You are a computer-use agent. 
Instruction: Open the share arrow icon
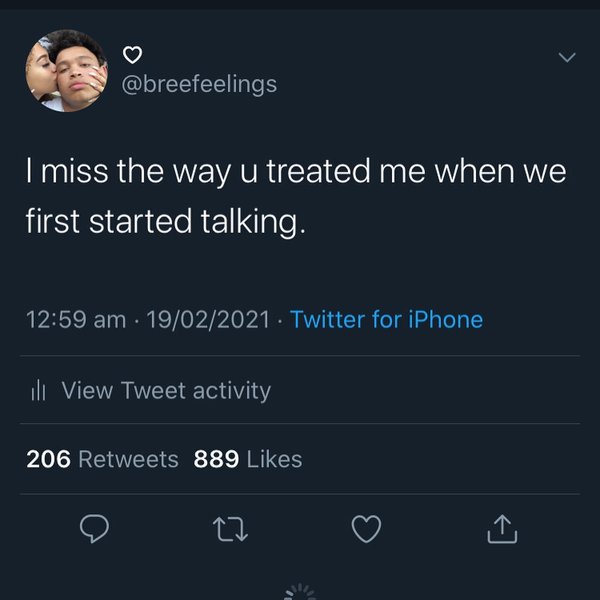(x=502, y=529)
